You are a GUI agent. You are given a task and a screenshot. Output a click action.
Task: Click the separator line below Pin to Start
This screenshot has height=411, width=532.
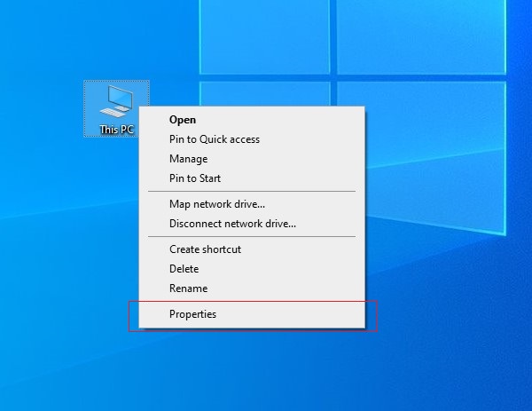pyautogui.click(x=252, y=191)
